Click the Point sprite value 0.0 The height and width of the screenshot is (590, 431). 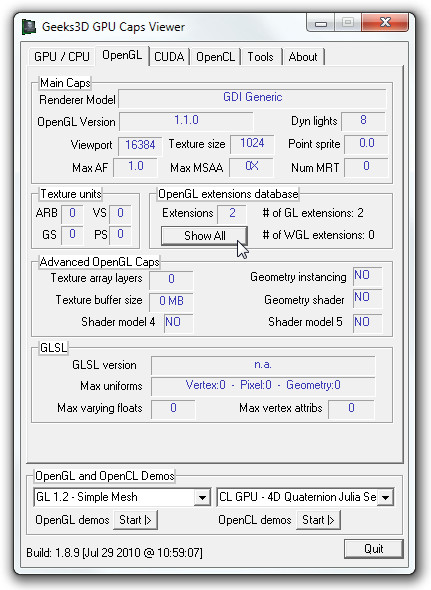[x=366, y=144]
